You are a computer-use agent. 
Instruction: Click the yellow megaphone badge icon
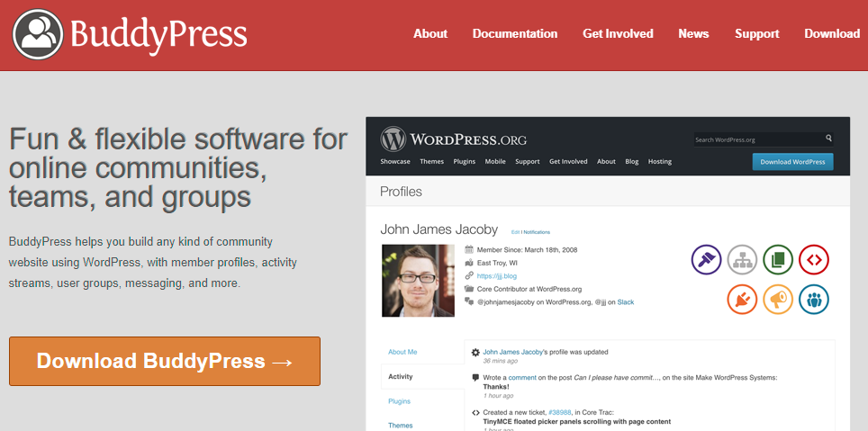pyautogui.click(x=778, y=300)
